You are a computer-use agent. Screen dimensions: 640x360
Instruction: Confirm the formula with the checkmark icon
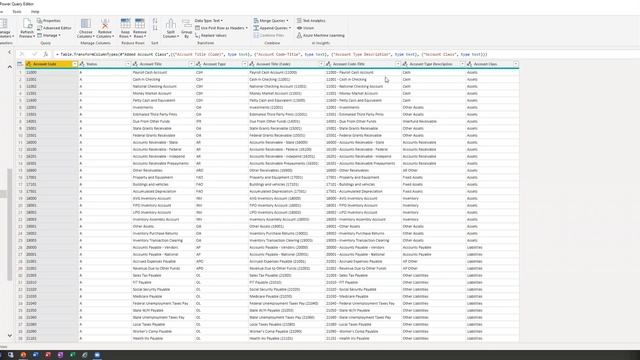34,54
